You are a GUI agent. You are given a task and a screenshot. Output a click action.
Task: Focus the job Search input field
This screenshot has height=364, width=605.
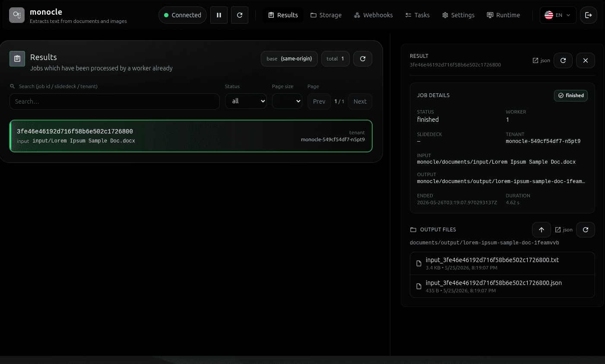click(x=114, y=101)
